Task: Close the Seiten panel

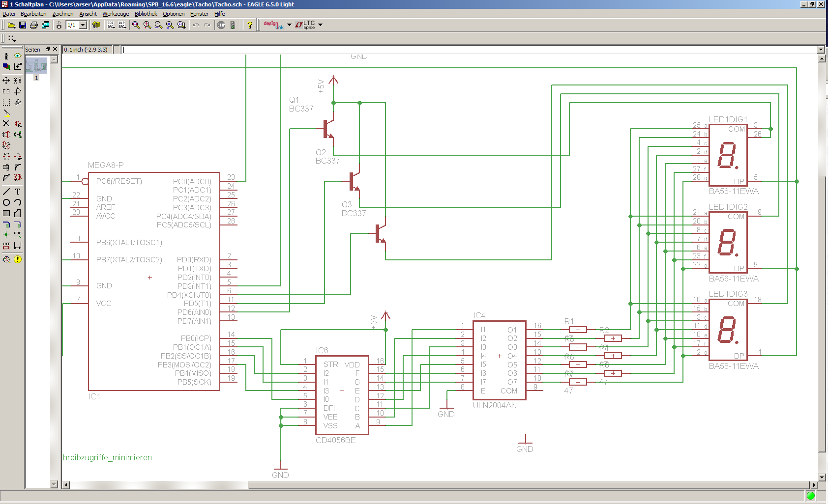Action: coord(55,49)
